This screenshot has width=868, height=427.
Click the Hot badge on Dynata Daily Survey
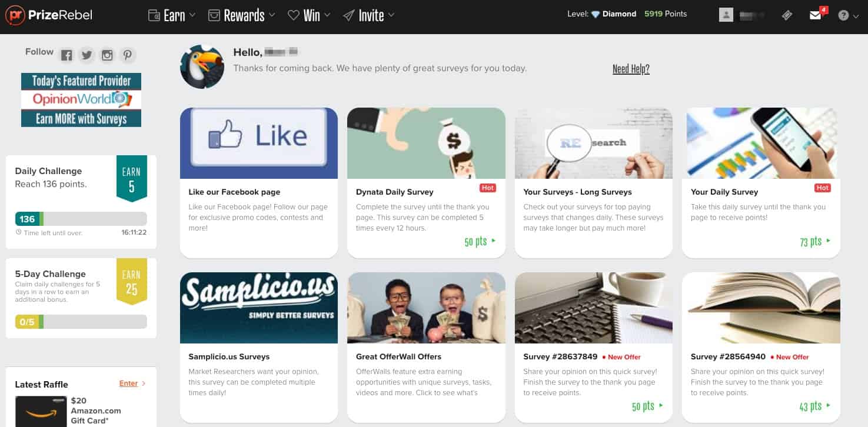488,188
